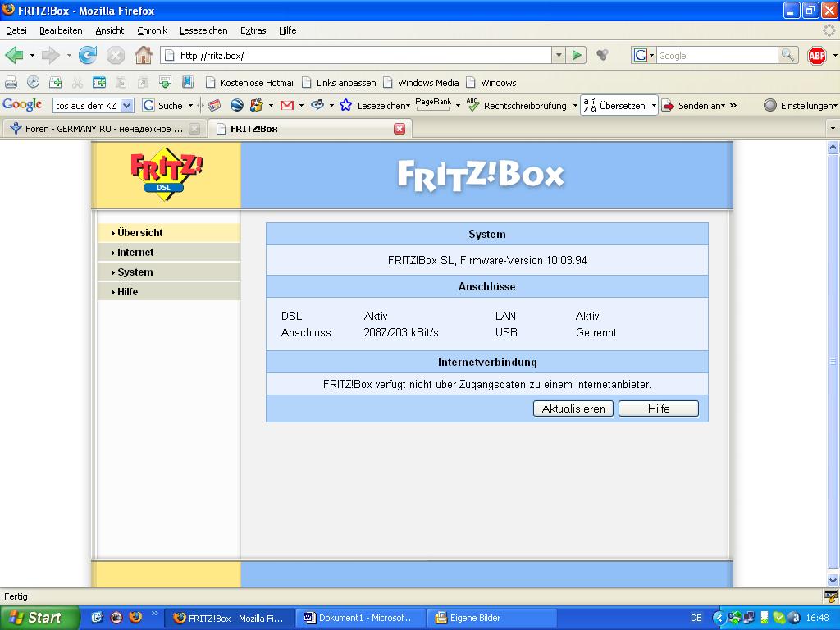Click in the Google search field
This screenshot has width=840, height=630.
click(717, 55)
